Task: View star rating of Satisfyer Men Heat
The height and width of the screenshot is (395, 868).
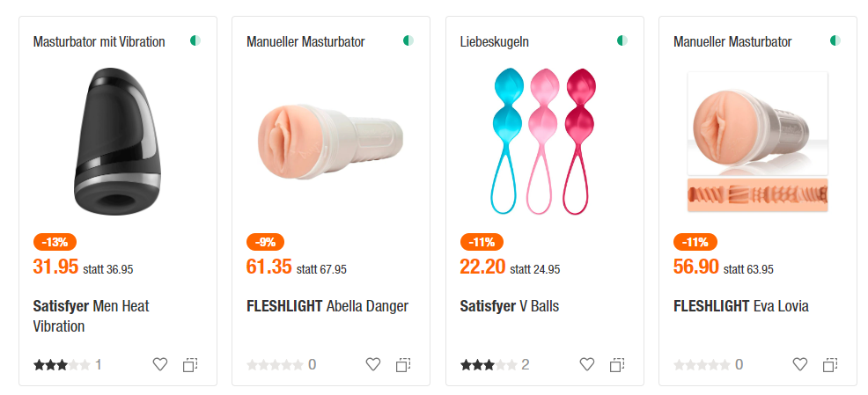Action: [x=62, y=364]
